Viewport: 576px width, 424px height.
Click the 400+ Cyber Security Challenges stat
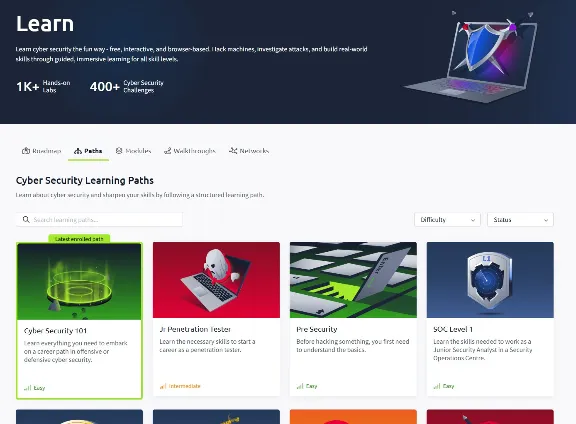coord(127,87)
